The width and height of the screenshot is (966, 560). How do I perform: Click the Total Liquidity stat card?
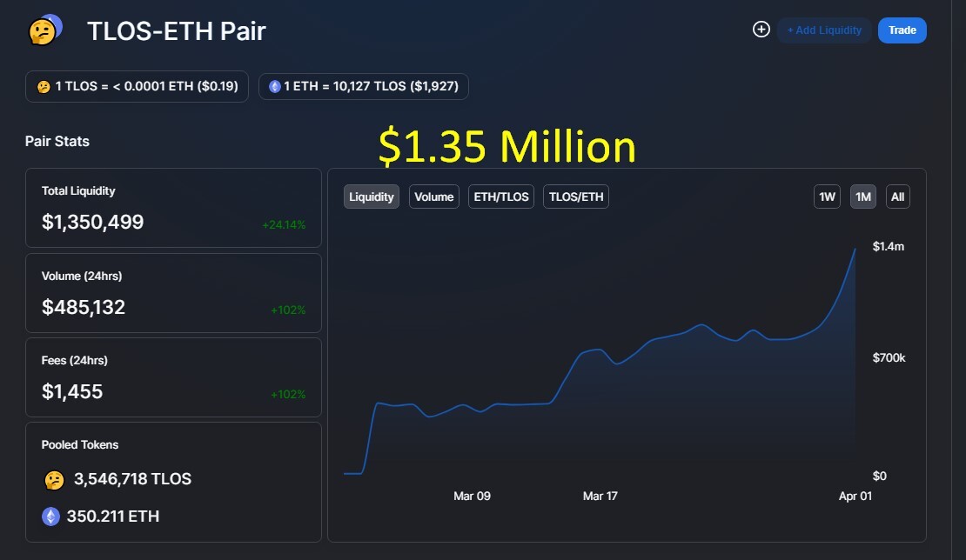tap(173, 208)
